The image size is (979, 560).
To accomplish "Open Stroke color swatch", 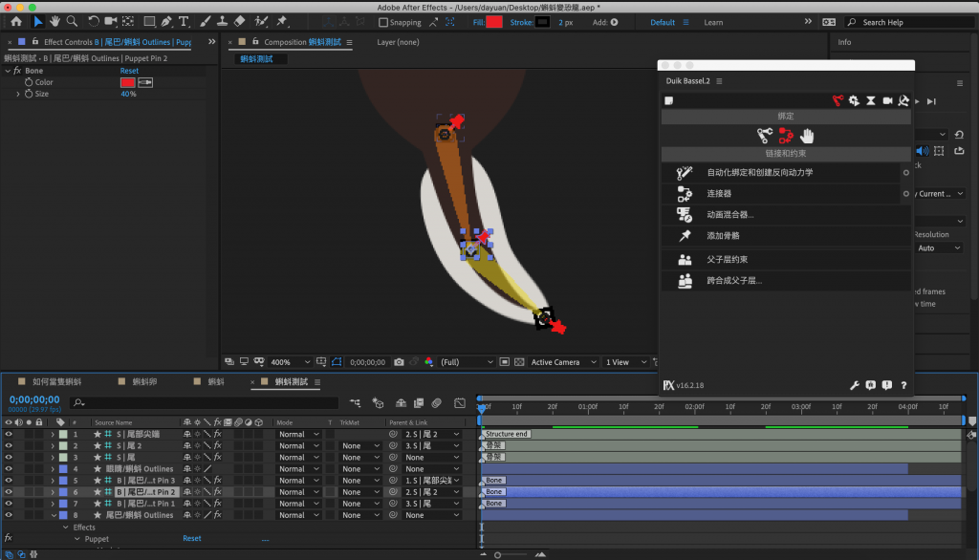I will [543, 22].
